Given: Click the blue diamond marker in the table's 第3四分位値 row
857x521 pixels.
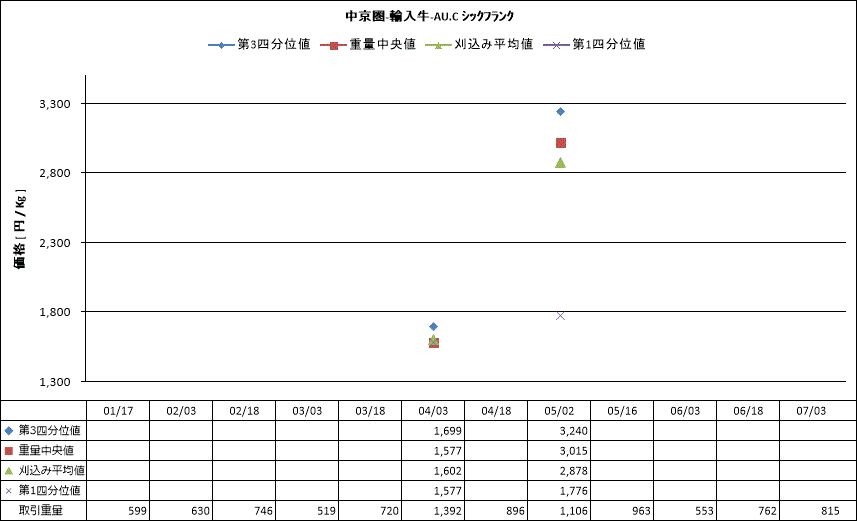Looking at the screenshot, I should [x=8, y=431].
